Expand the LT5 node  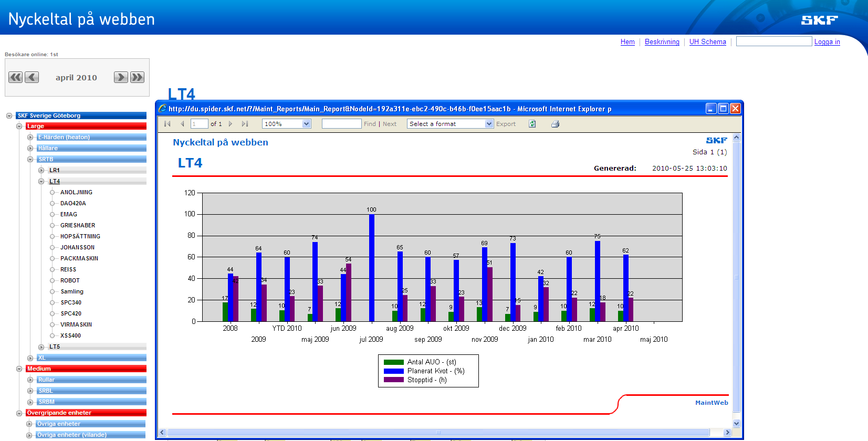41,346
